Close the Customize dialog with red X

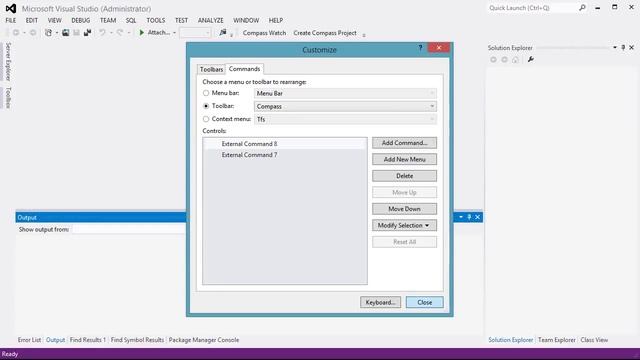(x=439, y=48)
